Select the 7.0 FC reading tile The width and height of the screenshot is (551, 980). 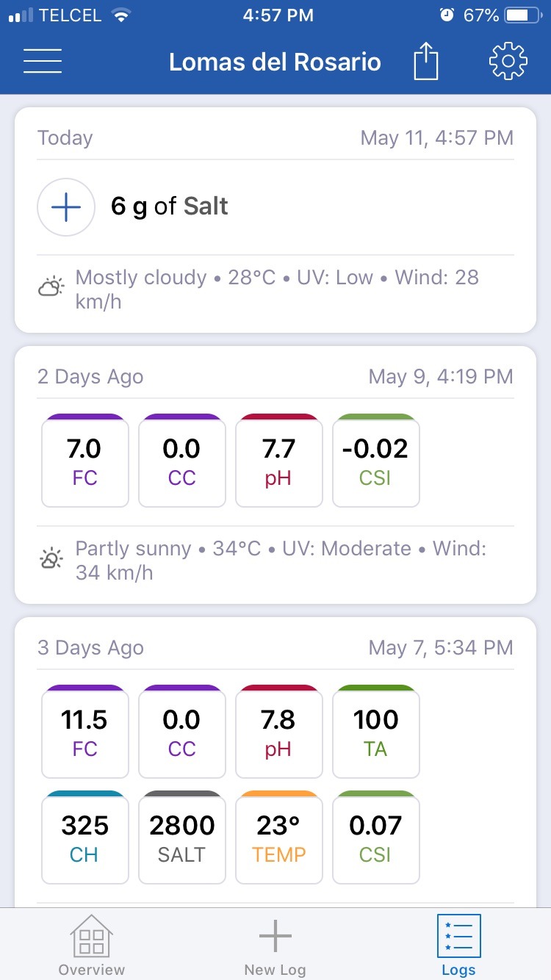tap(85, 461)
